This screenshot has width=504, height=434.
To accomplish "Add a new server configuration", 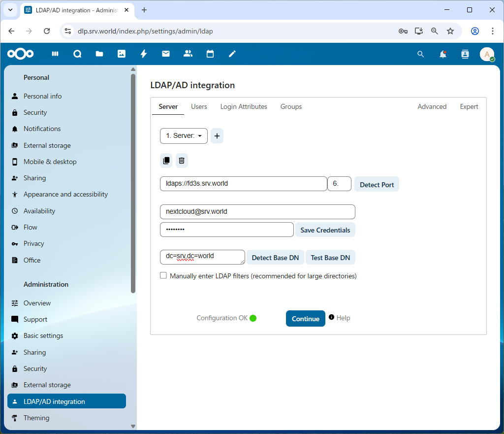I will tap(217, 136).
